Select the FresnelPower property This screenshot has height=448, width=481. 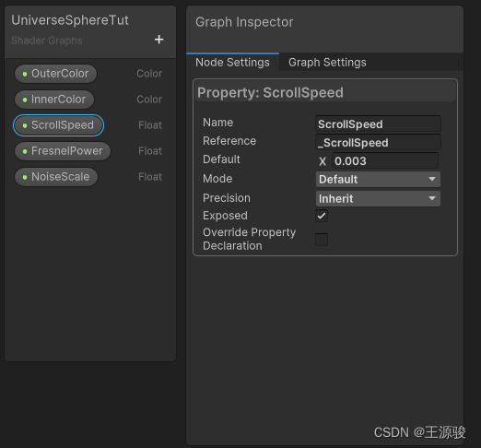pos(63,151)
